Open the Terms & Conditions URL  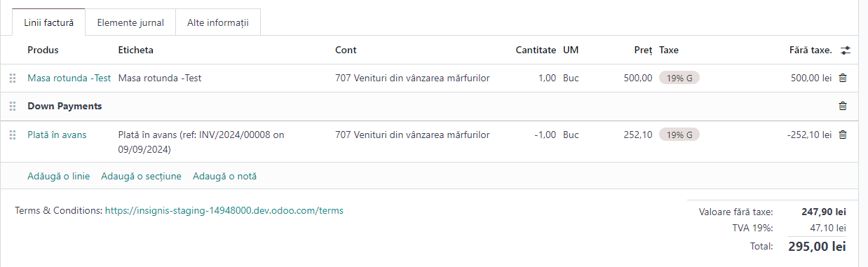click(224, 210)
